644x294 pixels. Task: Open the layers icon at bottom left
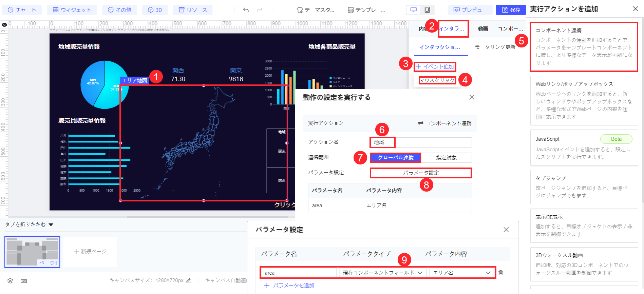click(10, 281)
